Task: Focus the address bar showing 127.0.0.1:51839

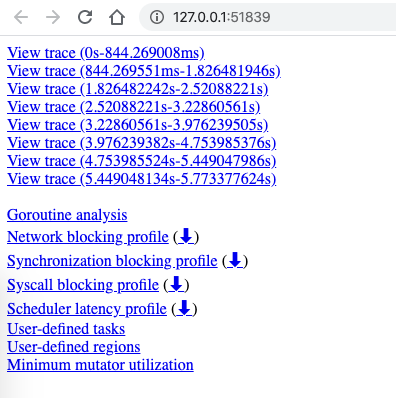Action: tap(267, 17)
